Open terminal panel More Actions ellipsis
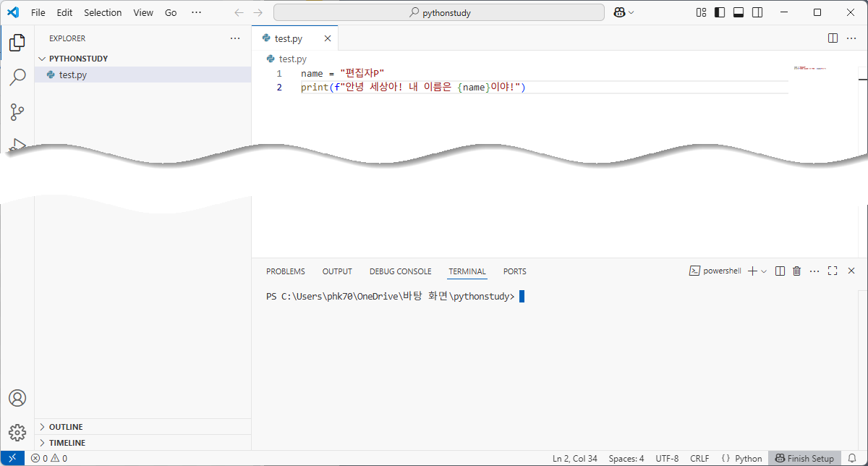 click(814, 271)
